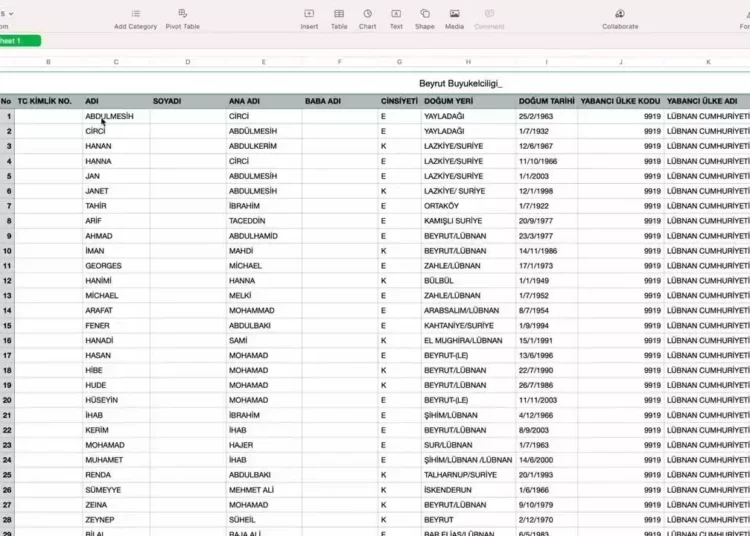Click the Add Category toolbar icon
750x536 pixels.
(x=135, y=19)
